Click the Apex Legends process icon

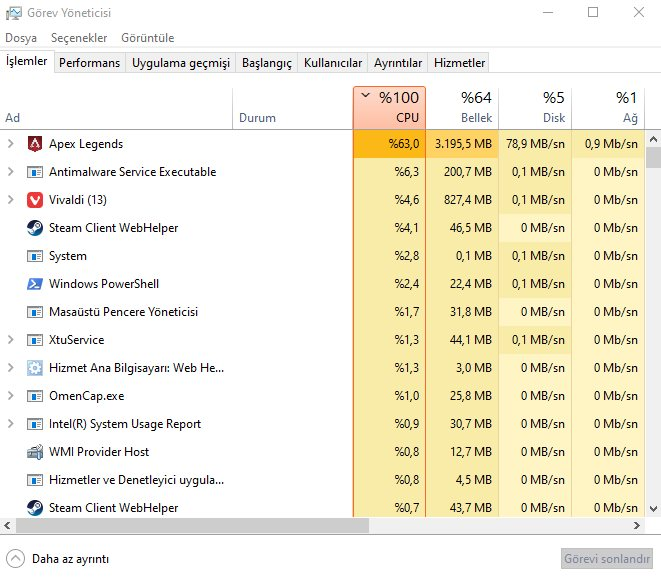(35, 144)
